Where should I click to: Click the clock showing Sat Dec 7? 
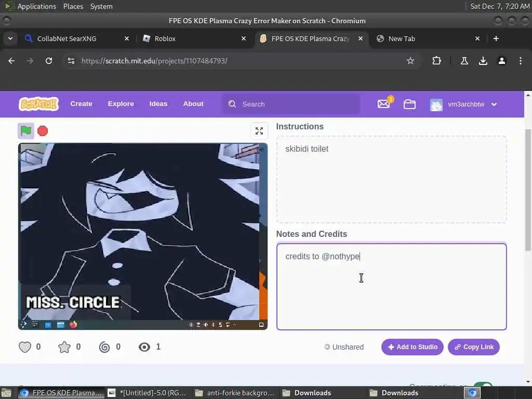[x=500, y=6]
